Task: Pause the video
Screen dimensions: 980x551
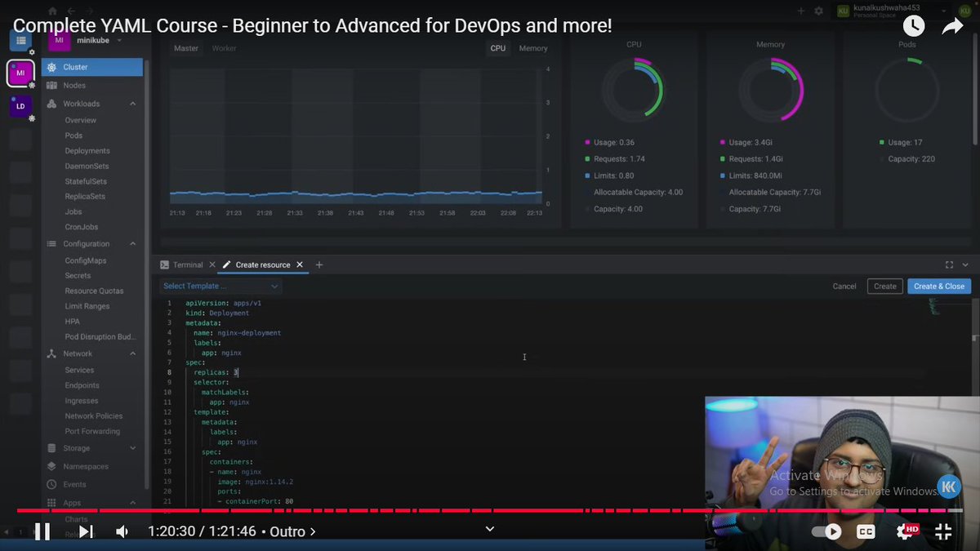Action: pyautogui.click(x=42, y=531)
